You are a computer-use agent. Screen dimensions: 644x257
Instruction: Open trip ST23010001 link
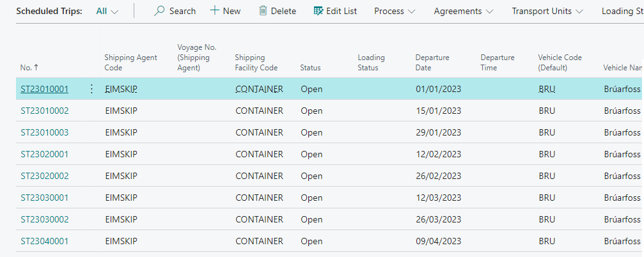tap(44, 89)
